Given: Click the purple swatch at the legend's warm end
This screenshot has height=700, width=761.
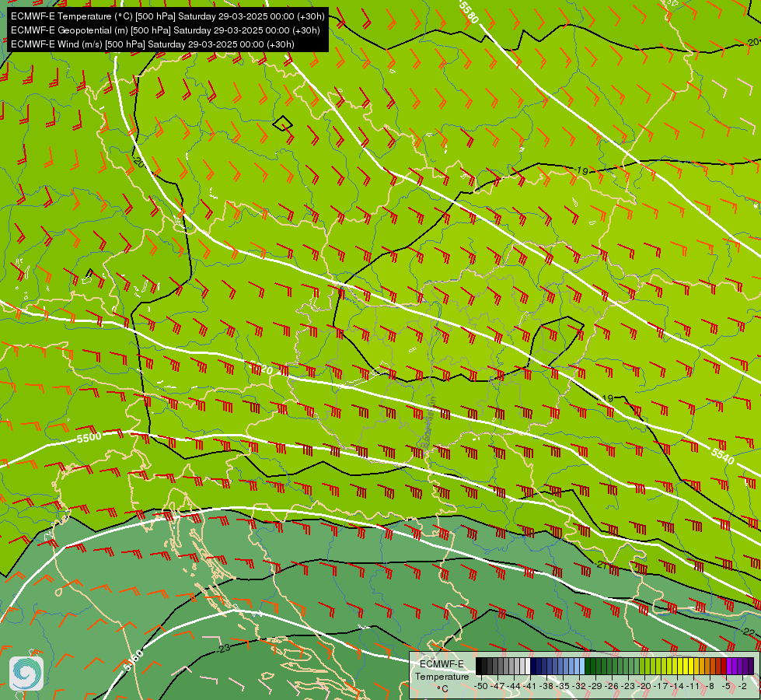Looking at the screenshot, I should (x=751, y=666).
